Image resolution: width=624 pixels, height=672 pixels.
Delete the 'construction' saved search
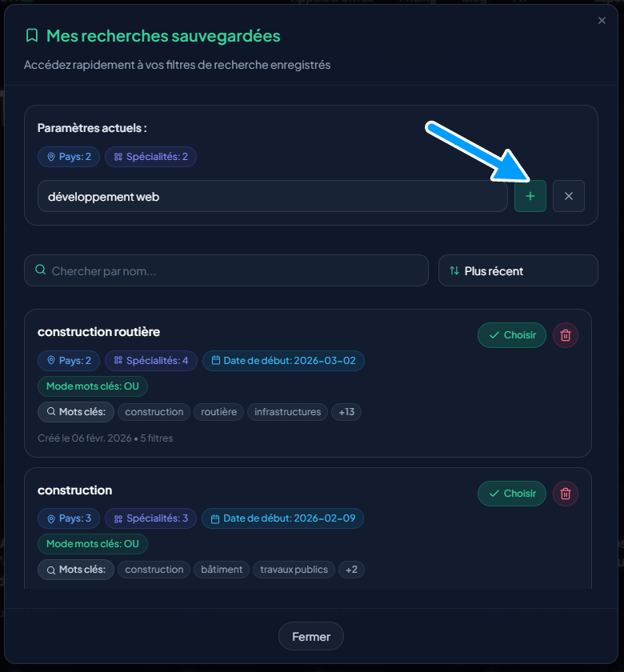566,494
